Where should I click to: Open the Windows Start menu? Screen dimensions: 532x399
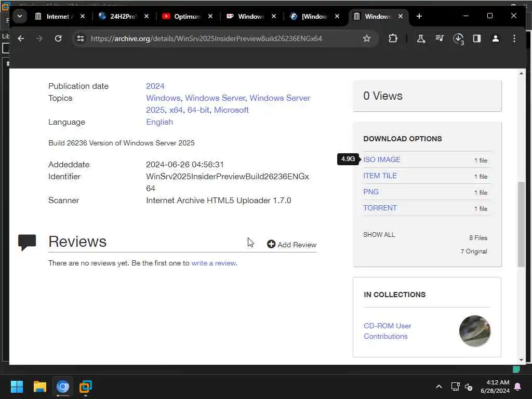[17, 387]
